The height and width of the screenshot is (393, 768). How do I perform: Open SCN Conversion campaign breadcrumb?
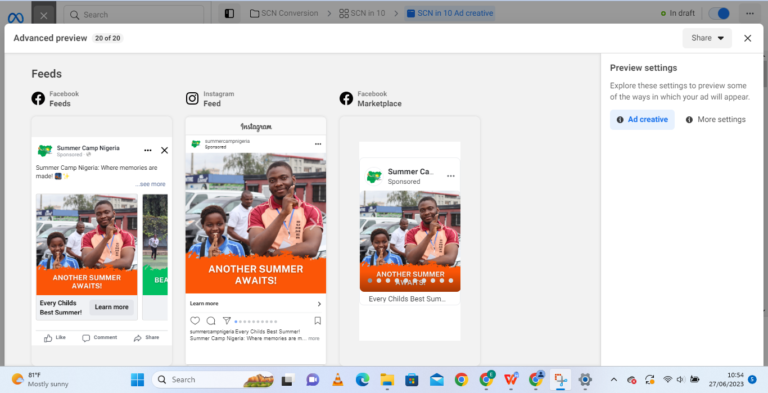click(284, 13)
